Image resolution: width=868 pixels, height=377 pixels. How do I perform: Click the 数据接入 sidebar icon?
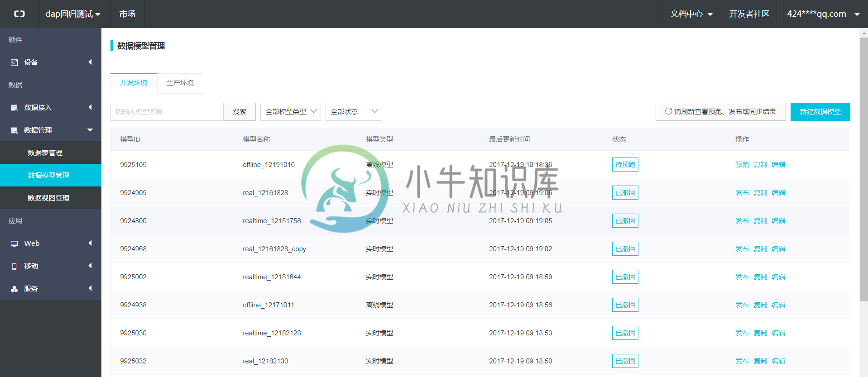[x=14, y=108]
